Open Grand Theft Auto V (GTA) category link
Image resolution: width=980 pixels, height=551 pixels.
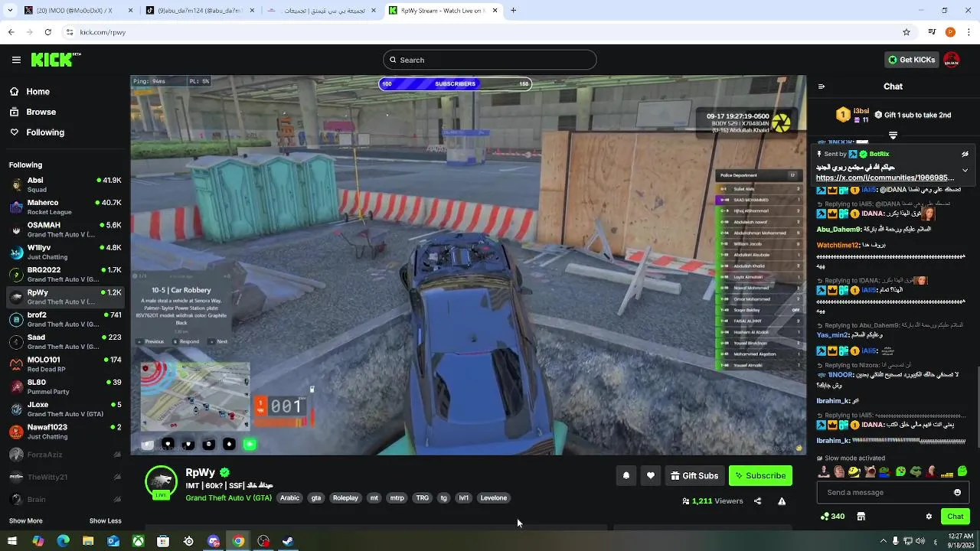point(228,498)
